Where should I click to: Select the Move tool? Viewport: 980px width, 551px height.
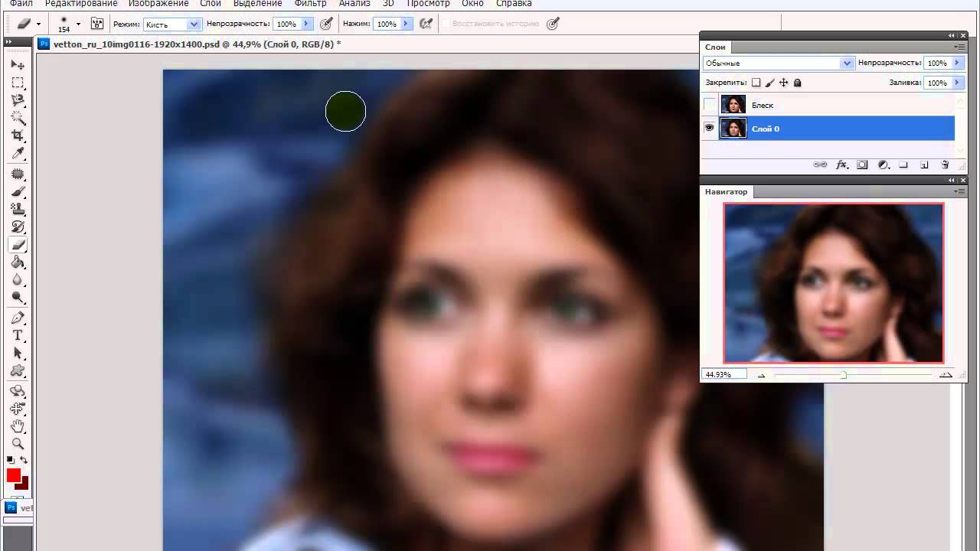click(18, 65)
